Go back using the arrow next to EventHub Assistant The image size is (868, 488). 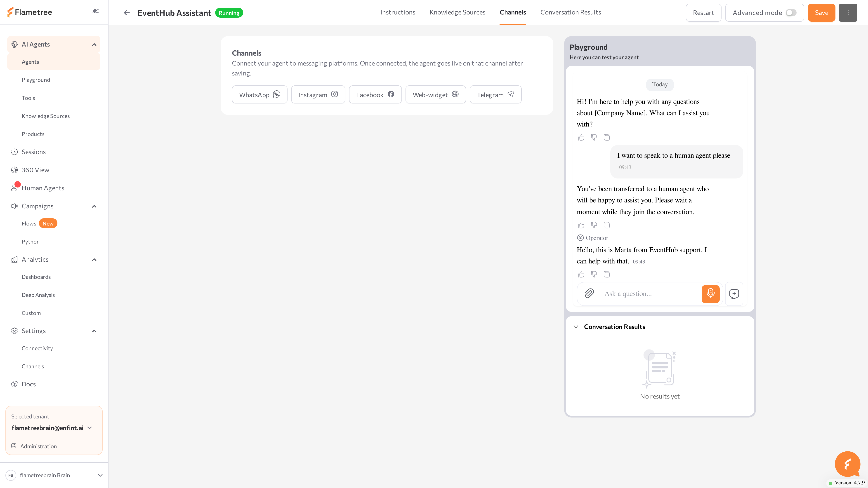click(127, 13)
